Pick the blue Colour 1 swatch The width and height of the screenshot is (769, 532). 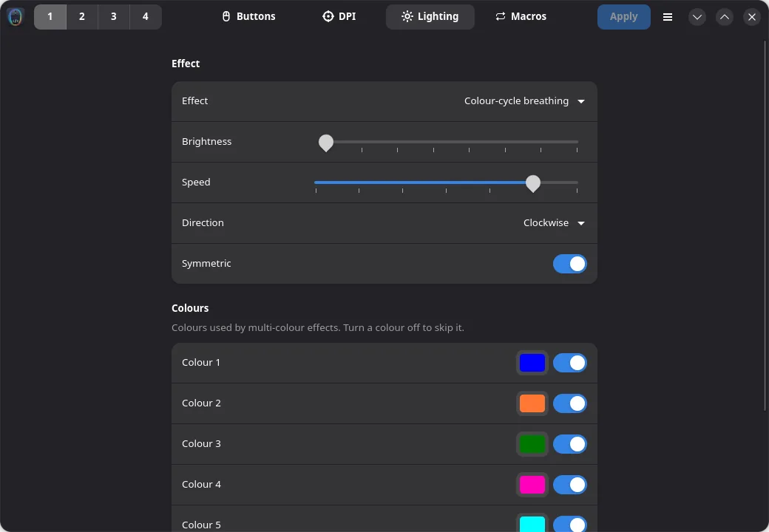click(x=532, y=363)
